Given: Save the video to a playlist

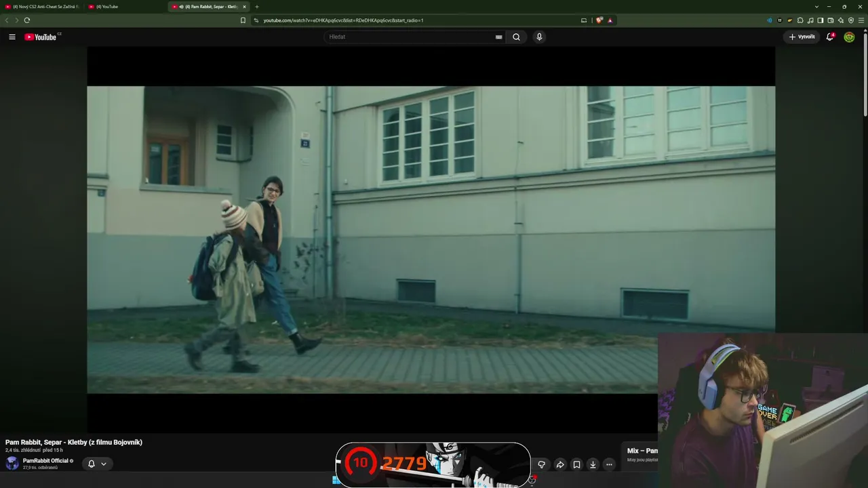Looking at the screenshot, I should [x=576, y=464].
